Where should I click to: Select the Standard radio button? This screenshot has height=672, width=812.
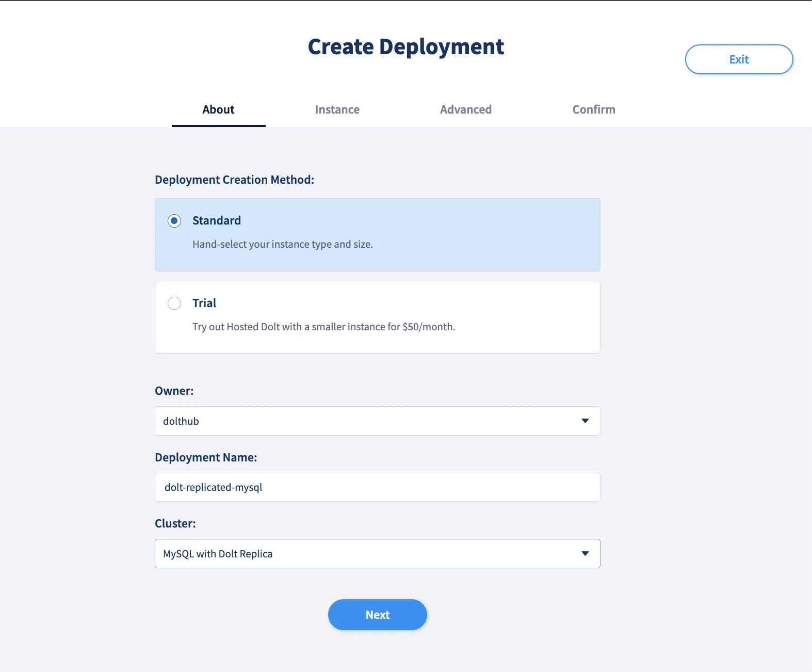(x=174, y=221)
